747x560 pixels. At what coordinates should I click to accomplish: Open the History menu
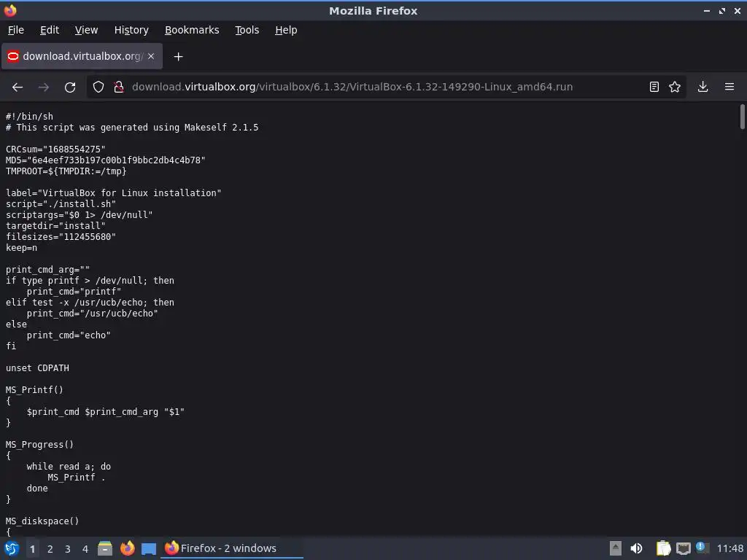(131, 30)
